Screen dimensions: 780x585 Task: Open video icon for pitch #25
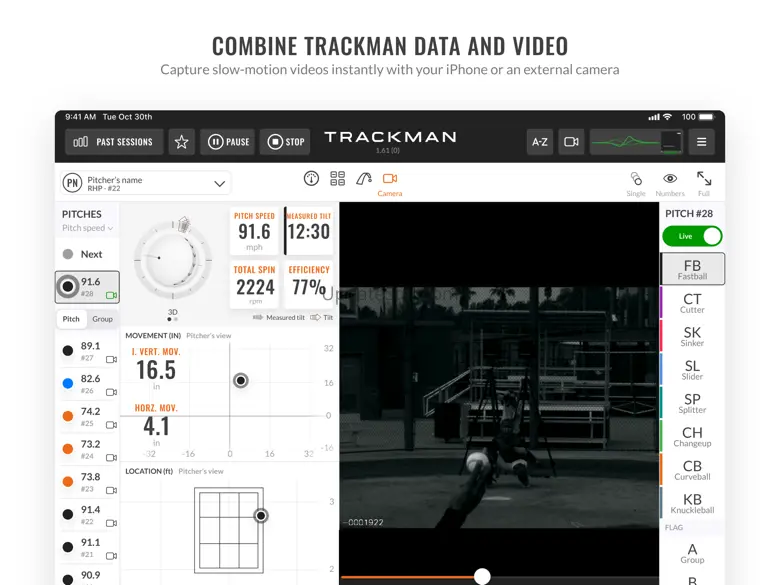(x=111, y=425)
